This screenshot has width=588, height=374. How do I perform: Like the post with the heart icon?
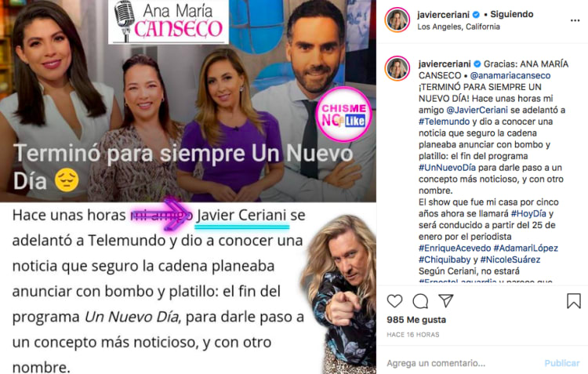pyautogui.click(x=394, y=301)
